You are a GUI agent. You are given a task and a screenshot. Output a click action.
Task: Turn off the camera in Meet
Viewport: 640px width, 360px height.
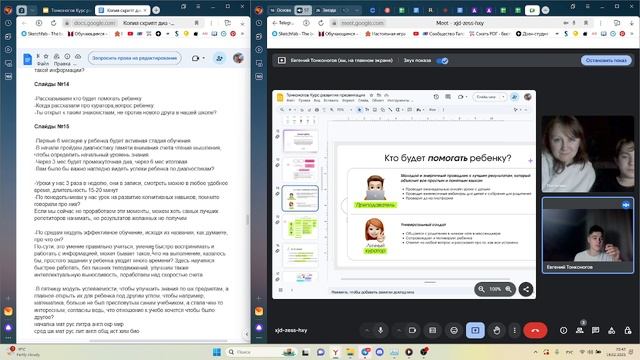(x=413, y=330)
